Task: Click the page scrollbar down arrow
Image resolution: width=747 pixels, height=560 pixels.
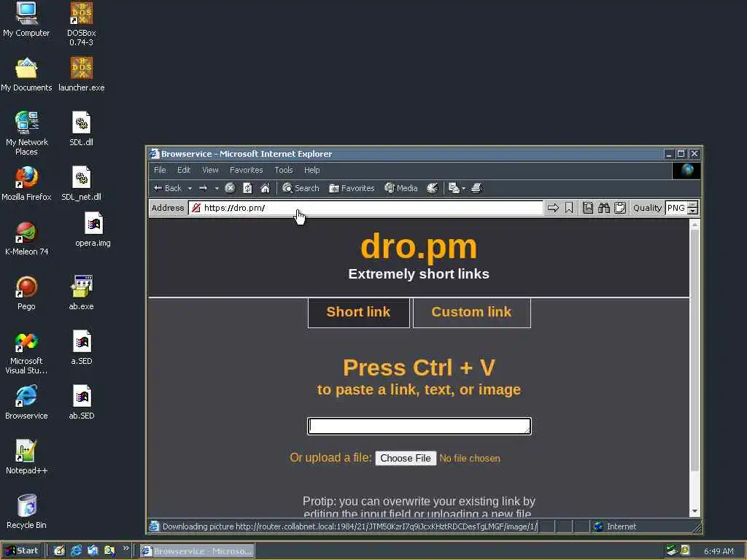Action: pyautogui.click(x=694, y=511)
